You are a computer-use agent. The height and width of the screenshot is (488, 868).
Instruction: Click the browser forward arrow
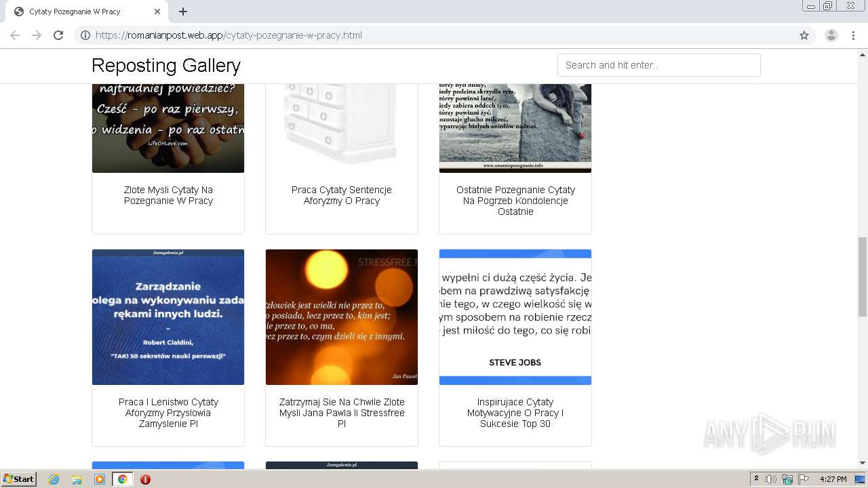click(37, 35)
